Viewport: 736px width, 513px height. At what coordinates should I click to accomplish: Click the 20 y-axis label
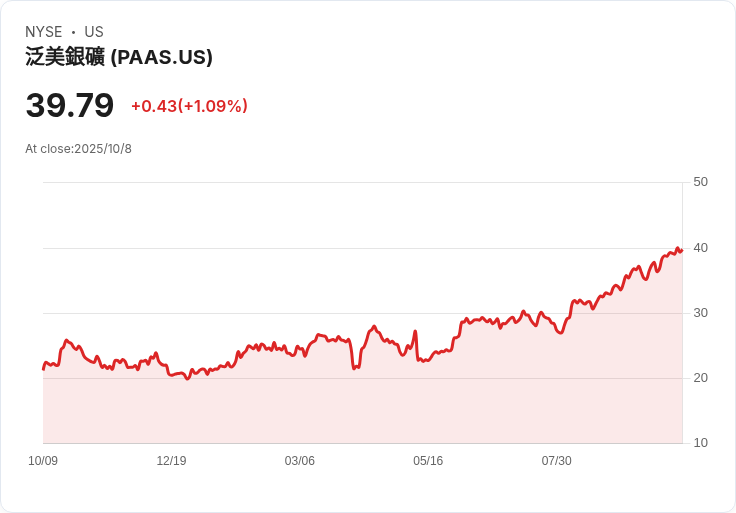700,378
